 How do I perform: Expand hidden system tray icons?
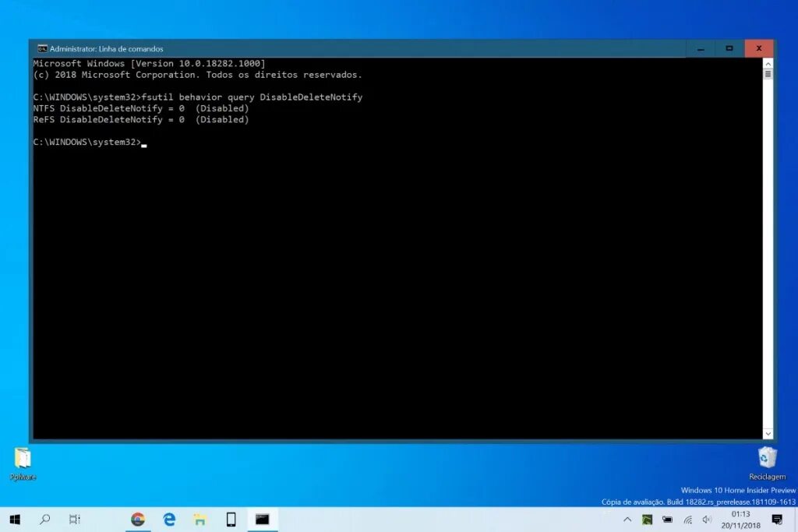pyautogui.click(x=627, y=519)
